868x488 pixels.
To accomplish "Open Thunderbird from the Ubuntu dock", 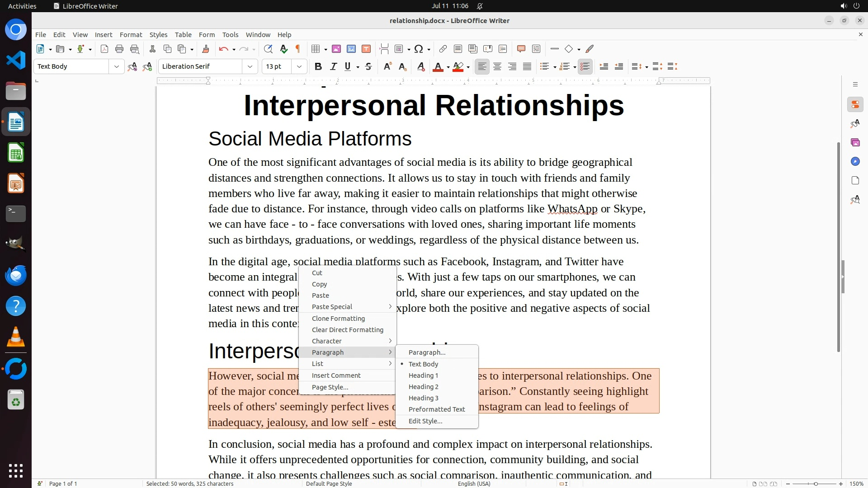I will (16, 275).
